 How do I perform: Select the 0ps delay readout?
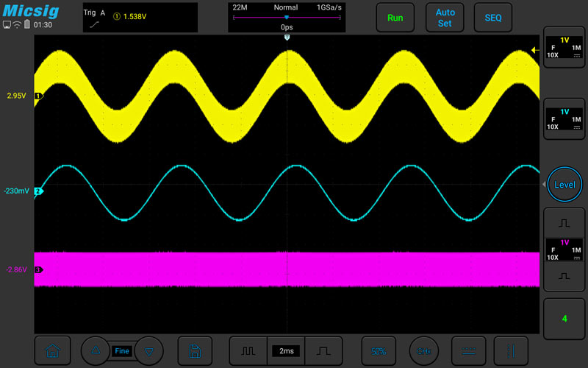pos(287,27)
